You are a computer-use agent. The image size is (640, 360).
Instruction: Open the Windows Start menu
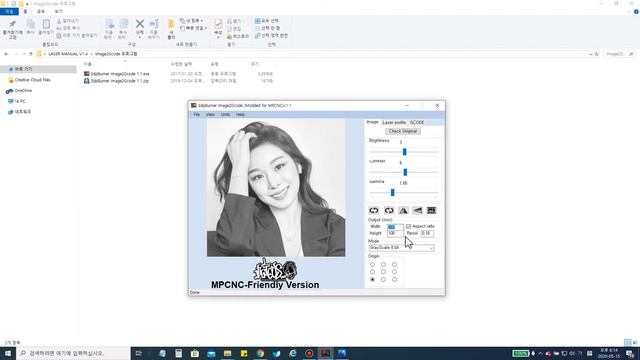pyautogui.click(x=8, y=353)
